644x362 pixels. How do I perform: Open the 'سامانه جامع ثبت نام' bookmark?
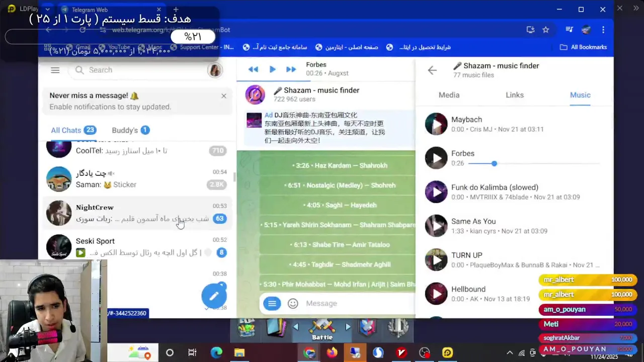(275, 47)
